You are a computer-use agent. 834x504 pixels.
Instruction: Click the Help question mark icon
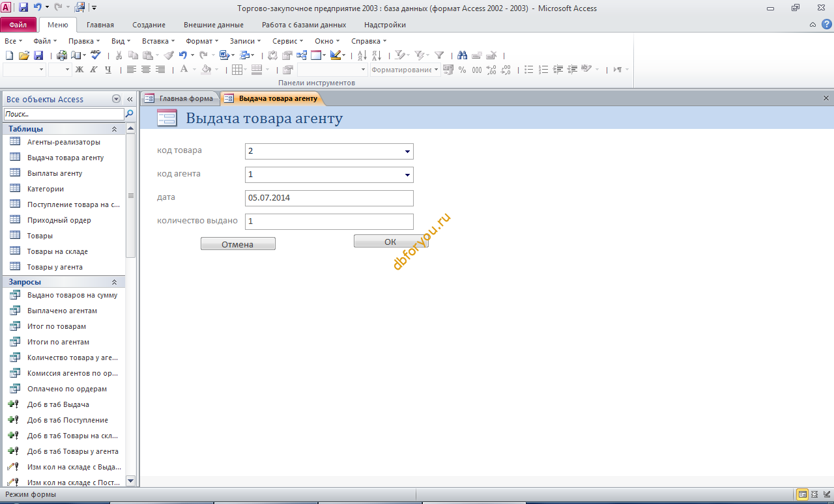pyautogui.click(x=827, y=24)
